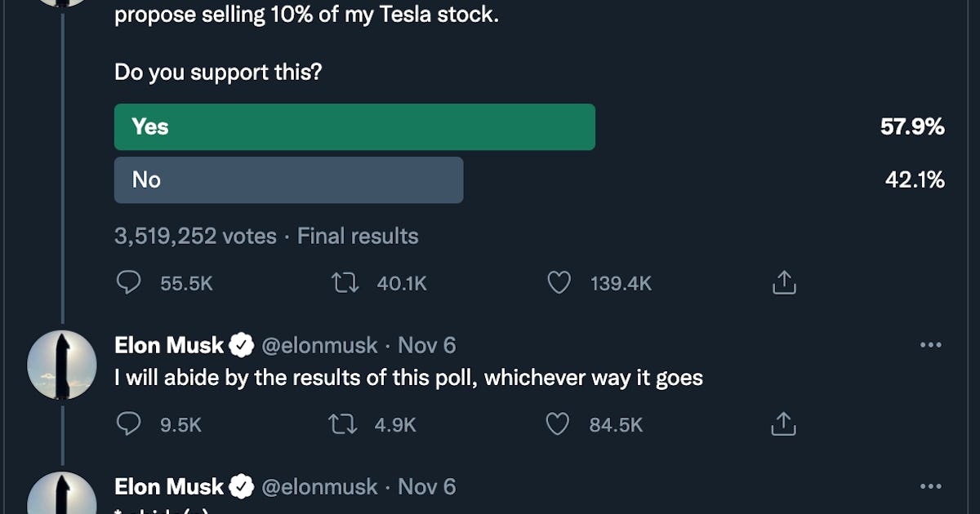Click the green Yes poll result bar
Viewport: 980px width, 514px height.
(354, 127)
